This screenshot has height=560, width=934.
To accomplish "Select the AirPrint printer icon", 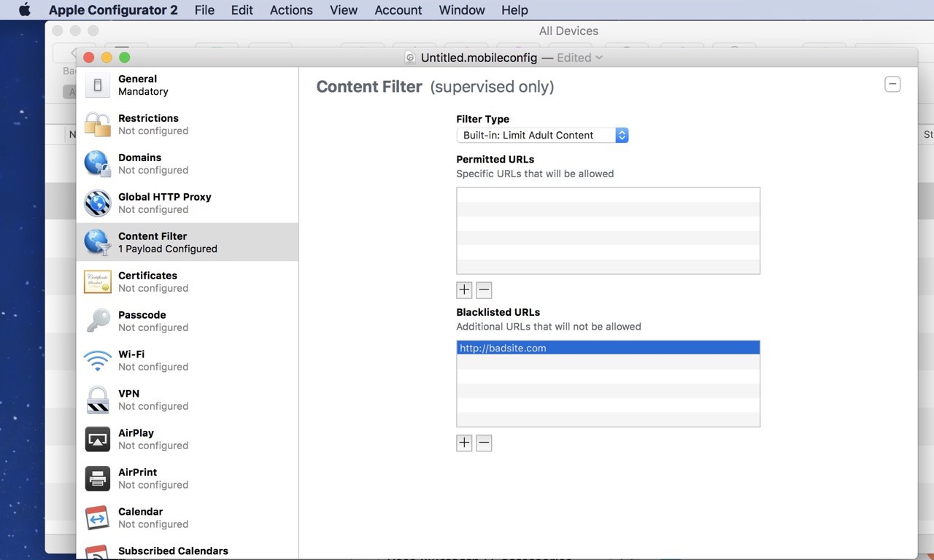I will point(97,478).
